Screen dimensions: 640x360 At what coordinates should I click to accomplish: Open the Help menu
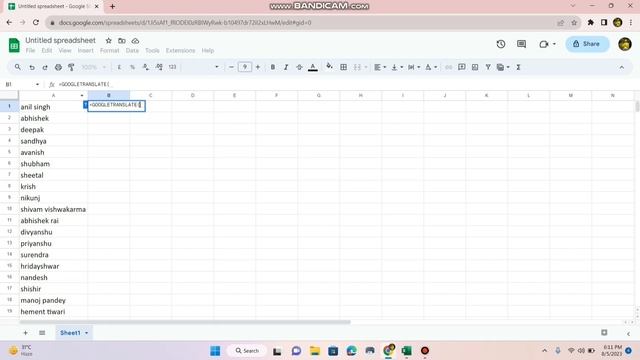click(x=208, y=50)
